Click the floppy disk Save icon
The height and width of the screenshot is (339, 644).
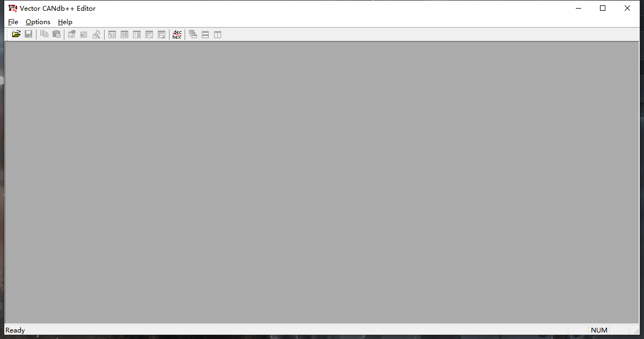(28, 34)
